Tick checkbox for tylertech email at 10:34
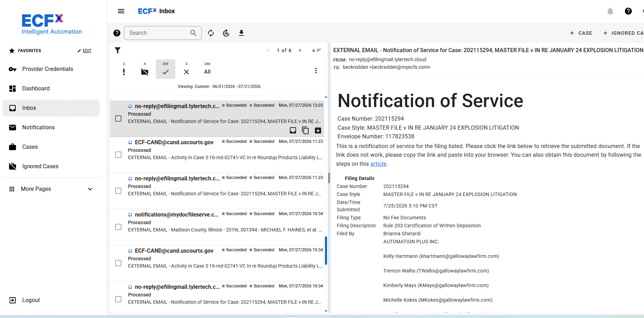The image size is (644, 318). click(x=118, y=300)
